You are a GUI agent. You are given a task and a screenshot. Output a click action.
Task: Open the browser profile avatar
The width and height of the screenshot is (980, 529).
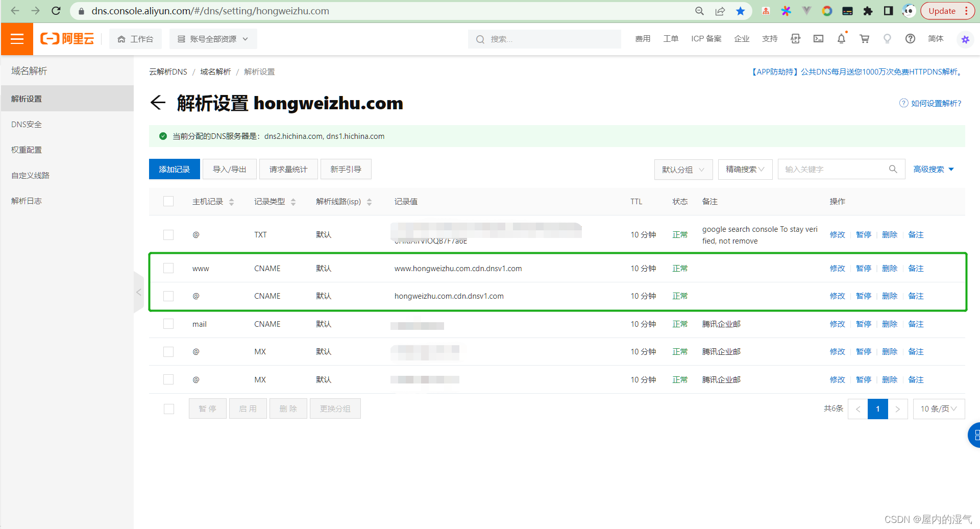pyautogui.click(x=909, y=11)
